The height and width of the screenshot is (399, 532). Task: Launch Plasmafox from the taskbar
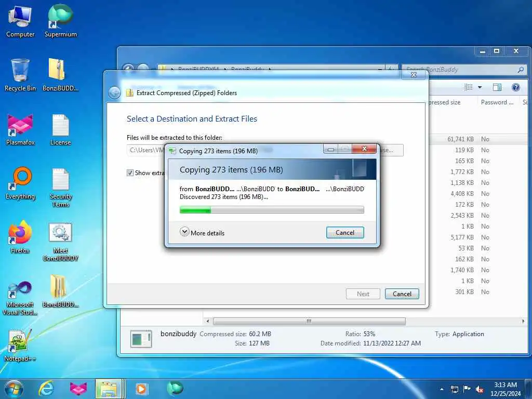[78, 389]
